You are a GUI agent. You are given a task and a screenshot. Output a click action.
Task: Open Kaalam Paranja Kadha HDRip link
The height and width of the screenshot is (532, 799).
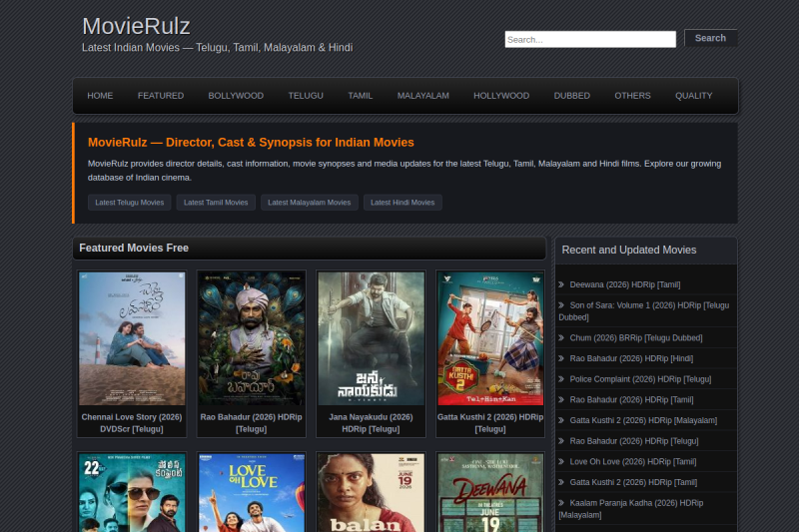[631, 509]
